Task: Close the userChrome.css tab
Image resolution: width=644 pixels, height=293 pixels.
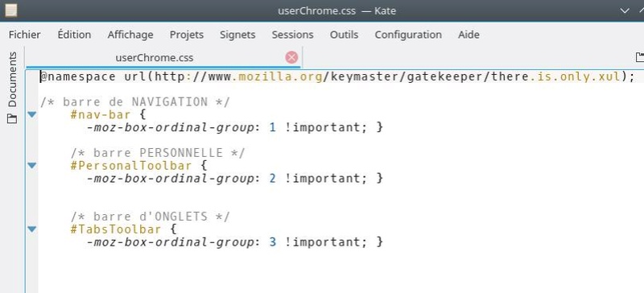Action: point(291,57)
